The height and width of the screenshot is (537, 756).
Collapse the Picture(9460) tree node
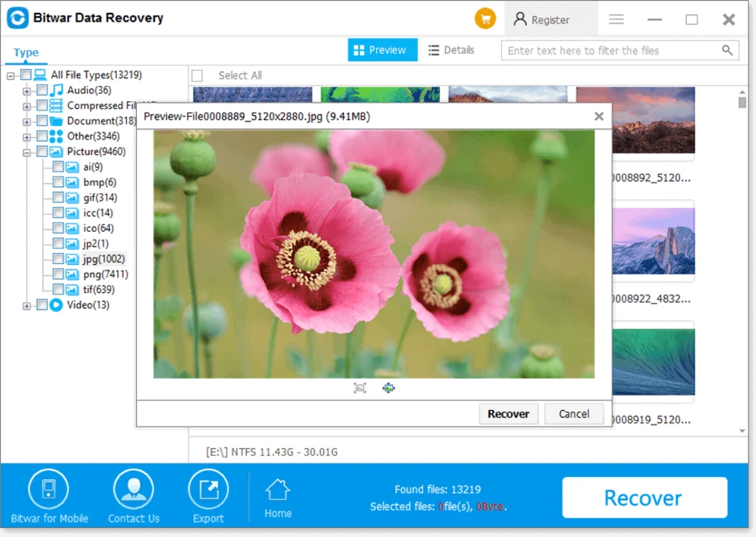click(27, 152)
